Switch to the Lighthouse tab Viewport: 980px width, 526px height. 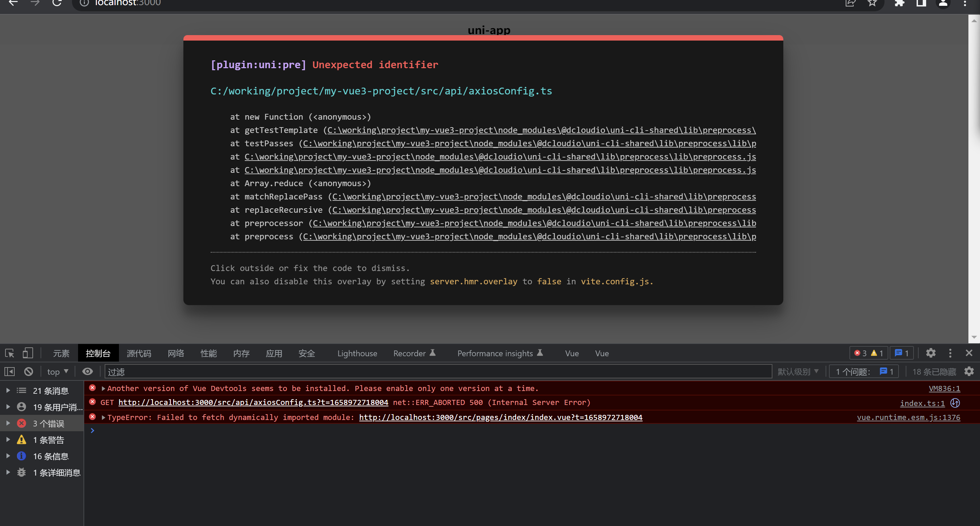pyautogui.click(x=357, y=353)
